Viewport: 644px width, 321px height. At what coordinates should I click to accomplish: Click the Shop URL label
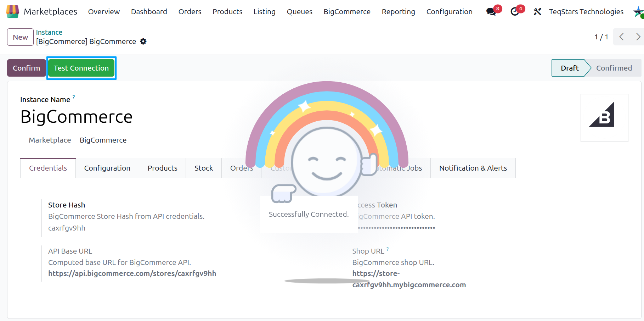point(368,251)
